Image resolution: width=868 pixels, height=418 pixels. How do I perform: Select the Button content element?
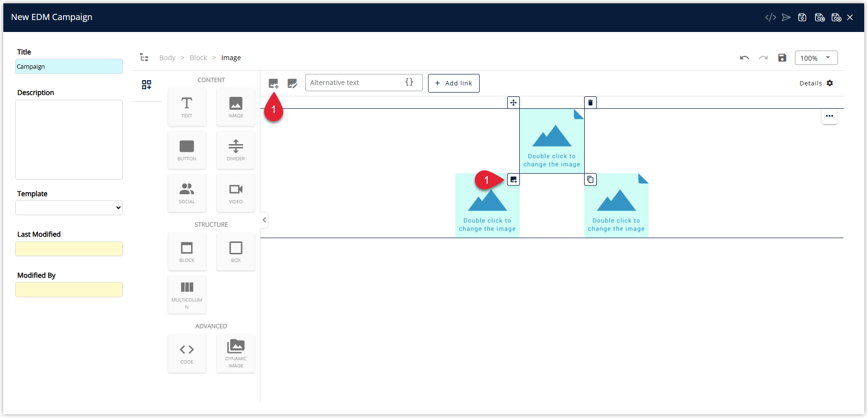point(187,150)
